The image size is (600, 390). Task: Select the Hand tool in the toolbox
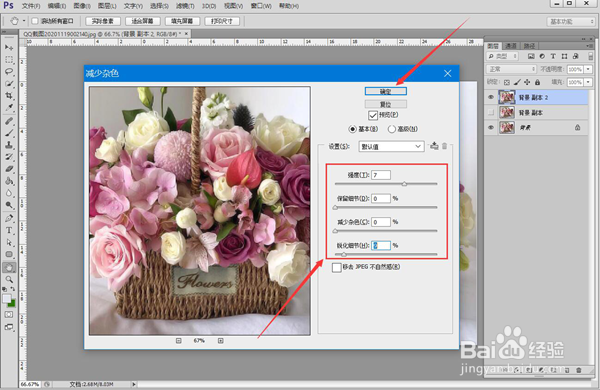(9, 267)
